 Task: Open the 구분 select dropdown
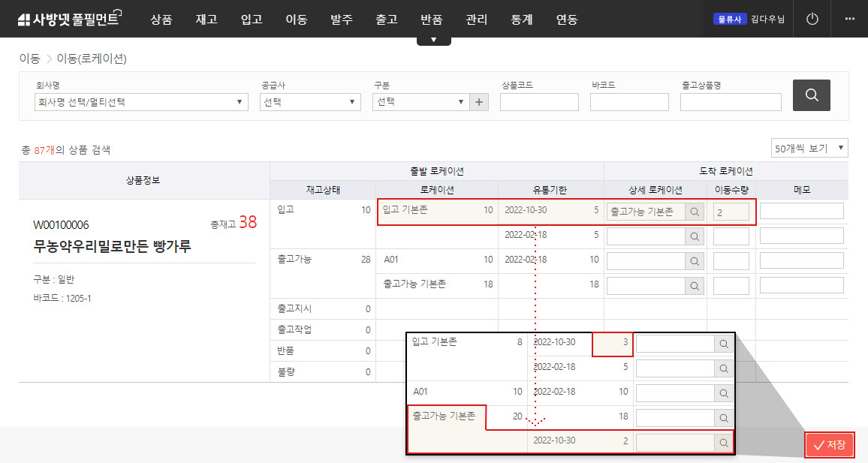point(420,102)
